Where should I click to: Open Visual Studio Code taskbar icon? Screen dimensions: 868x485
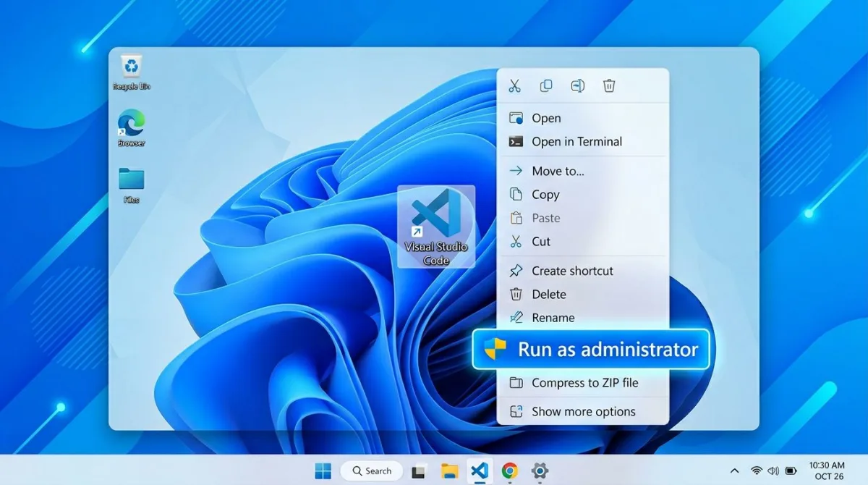(x=480, y=471)
